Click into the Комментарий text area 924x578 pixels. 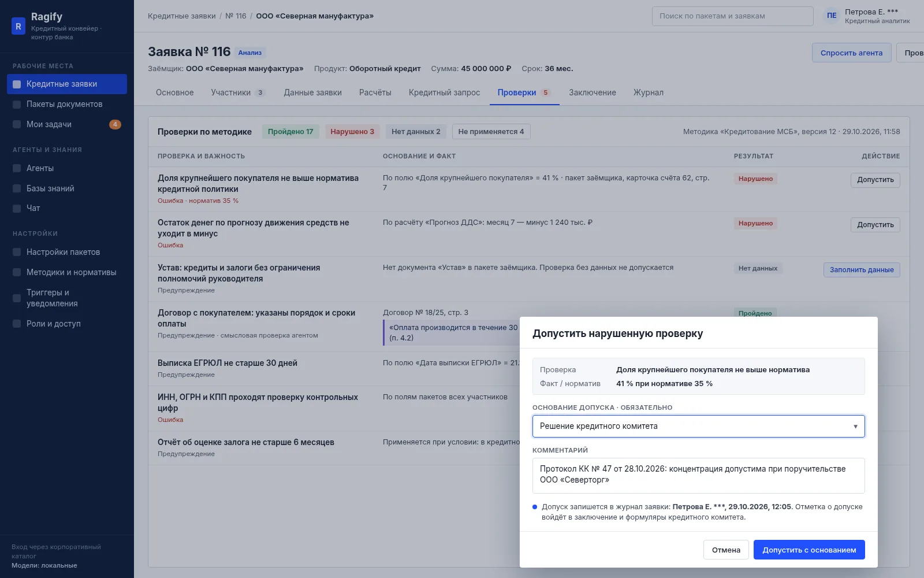click(698, 475)
